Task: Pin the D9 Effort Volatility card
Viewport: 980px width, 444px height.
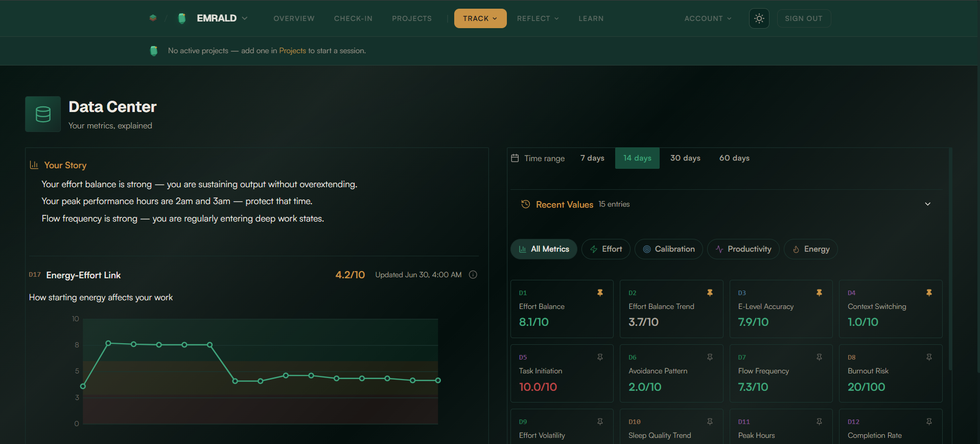Action: coord(600,421)
